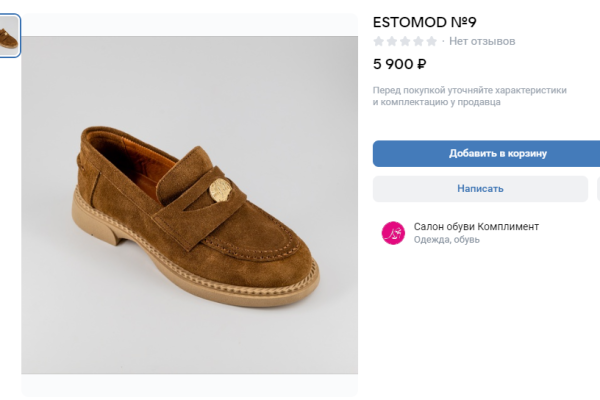Click the first rating star

pyautogui.click(x=379, y=42)
